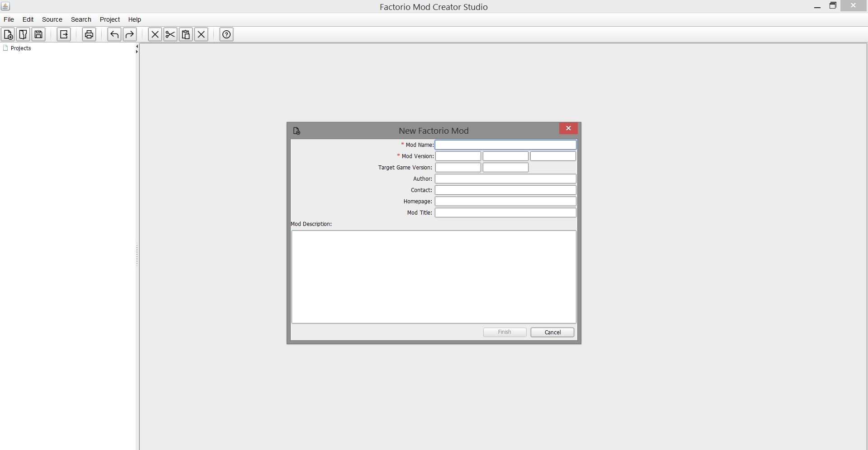Restore down the main application window
Image resolution: width=868 pixels, height=450 pixels.
(x=833, y=6)
